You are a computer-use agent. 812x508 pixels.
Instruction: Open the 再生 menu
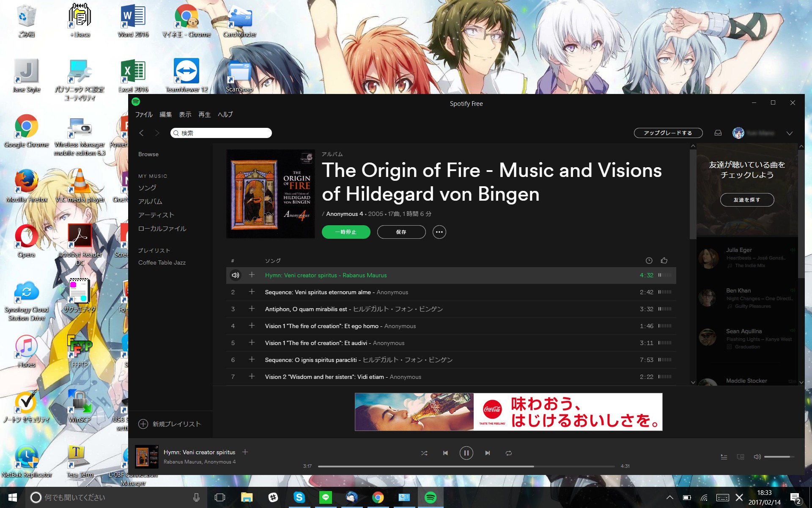point(204,115)
